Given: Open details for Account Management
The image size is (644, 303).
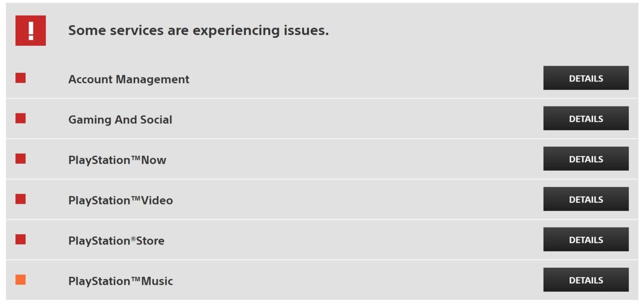Looking at the screenshot, I should (x=586, y=78).
